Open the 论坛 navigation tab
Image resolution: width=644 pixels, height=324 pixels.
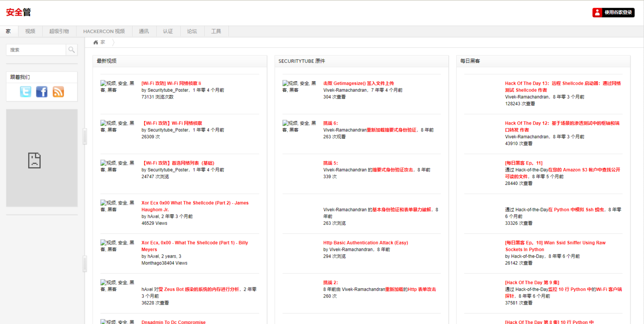[192, 31]
